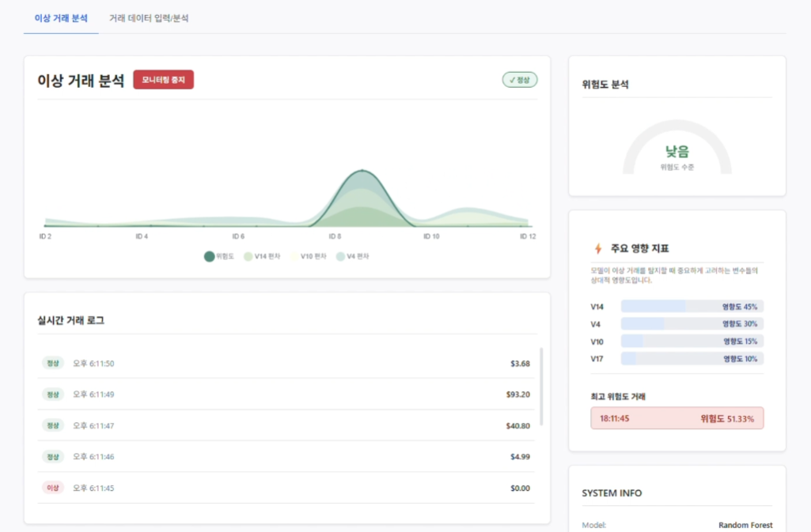Screen dimensions: 811x532
Task: Click the V4 영향도 30% progress bar
Action: click(x=692, y=324)
